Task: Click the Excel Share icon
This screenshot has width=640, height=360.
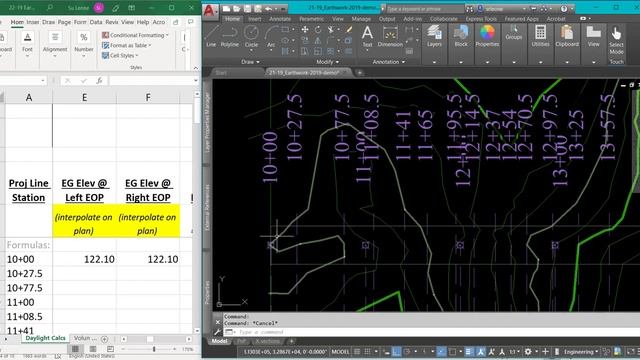Action: [176, 22]
